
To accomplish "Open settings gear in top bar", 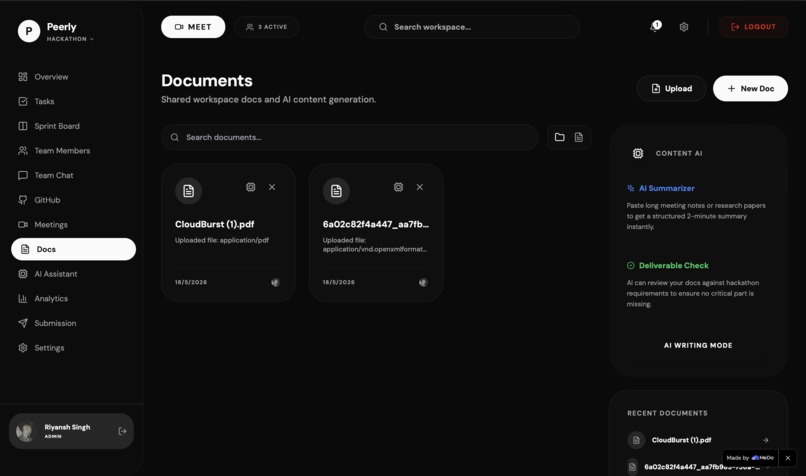I will tap(684, 27).
